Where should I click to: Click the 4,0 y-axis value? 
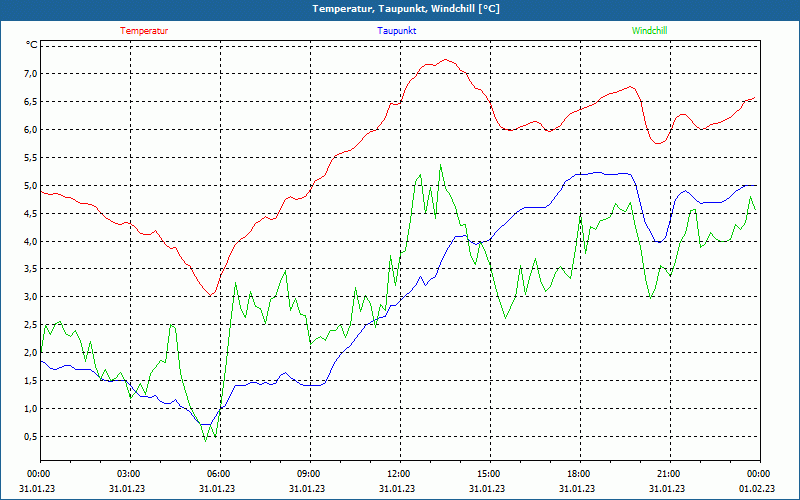coord(31,241)
